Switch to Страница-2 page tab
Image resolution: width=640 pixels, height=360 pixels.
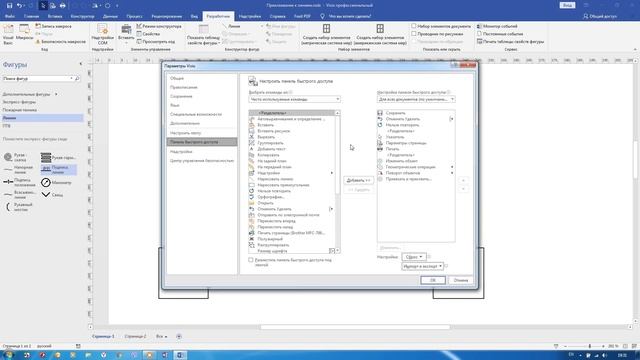(x=135, y=336)
